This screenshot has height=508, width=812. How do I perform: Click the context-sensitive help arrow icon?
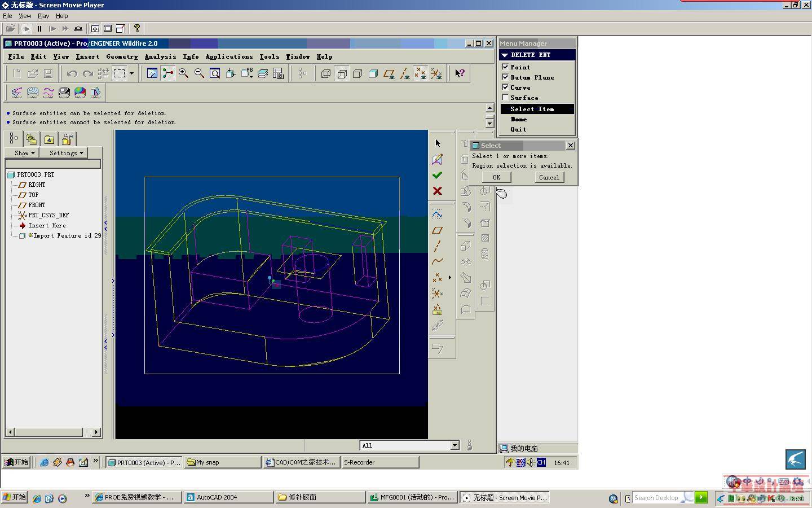[x=460, y=73]
